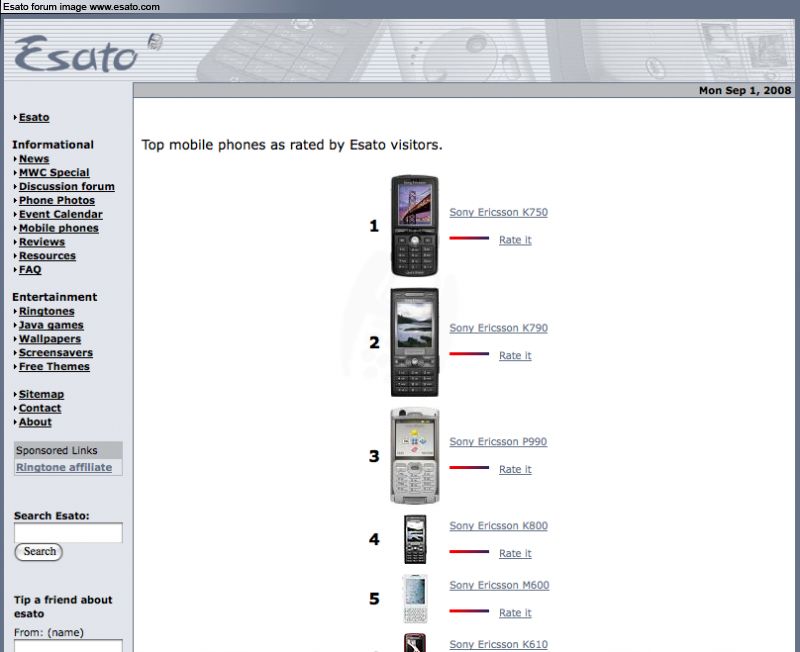Focus the From (name) input field

click(x=68, y=645)
